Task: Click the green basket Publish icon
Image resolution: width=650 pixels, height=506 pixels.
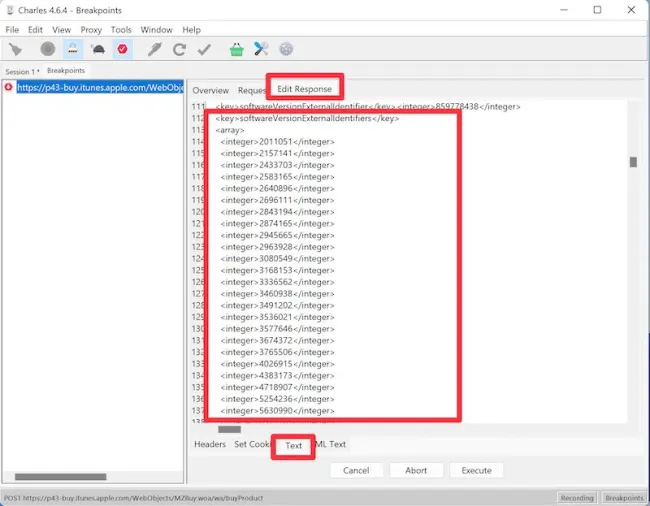Action: (x=236, y=49)
